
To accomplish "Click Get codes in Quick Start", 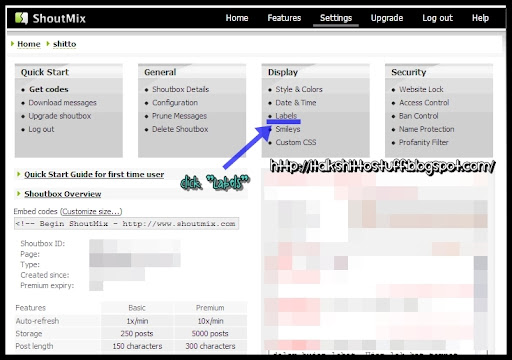I will [x=49, y=89].
